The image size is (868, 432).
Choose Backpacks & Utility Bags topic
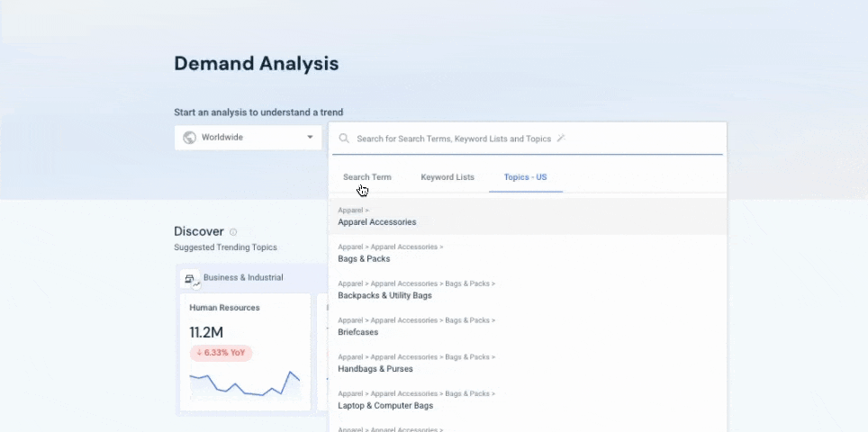coord(528,289)
